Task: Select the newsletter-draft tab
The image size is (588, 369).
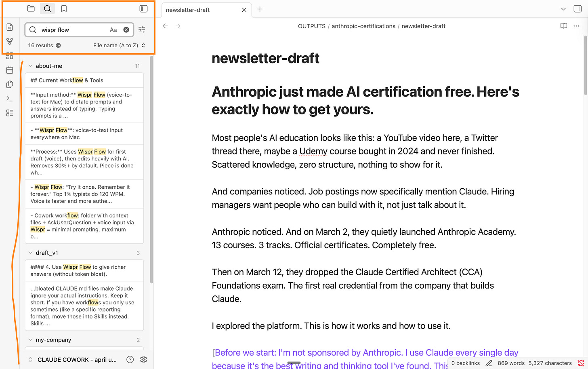Action: pyautogui.click(x=206, y=10)
